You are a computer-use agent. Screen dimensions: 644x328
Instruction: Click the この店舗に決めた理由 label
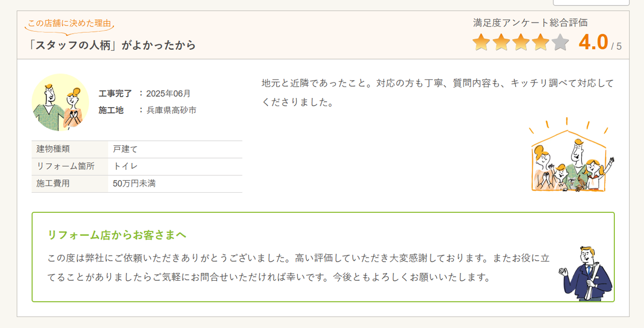(69, 23)
